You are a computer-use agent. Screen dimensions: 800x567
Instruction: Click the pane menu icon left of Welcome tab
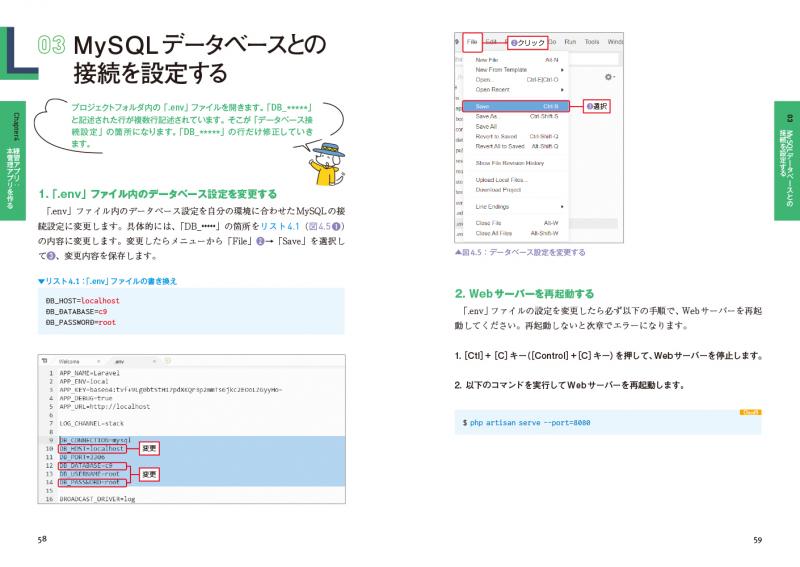[x=44, y=361]
